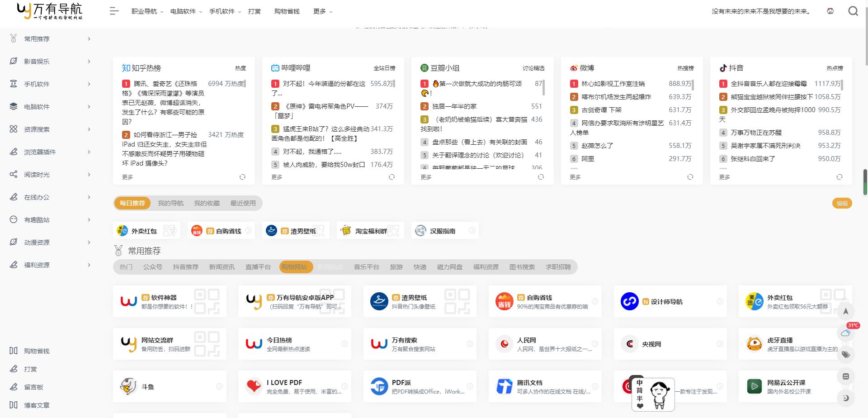Open the search magnifier icon top right
The height and width of the screenshot is (418, 868).
coord(853,11)
